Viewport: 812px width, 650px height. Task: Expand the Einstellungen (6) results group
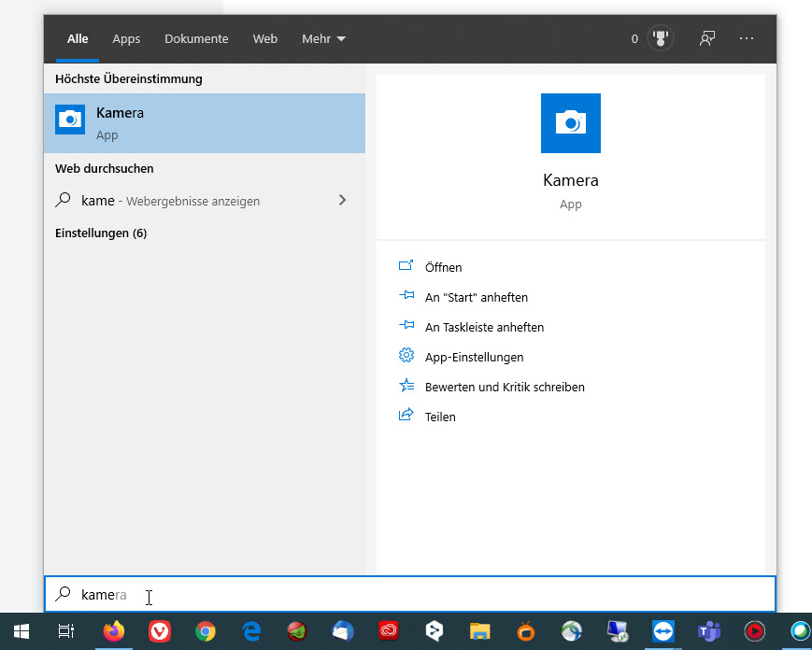[x=101, y=233]
